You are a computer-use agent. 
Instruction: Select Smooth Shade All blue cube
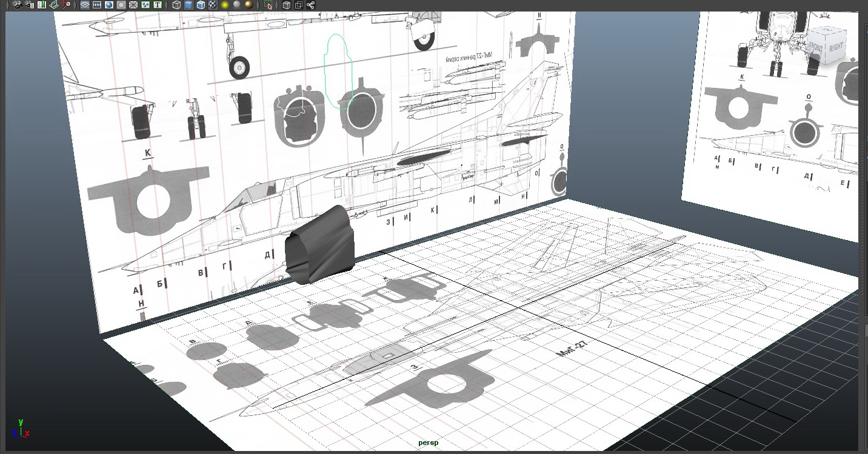[189, 5]
